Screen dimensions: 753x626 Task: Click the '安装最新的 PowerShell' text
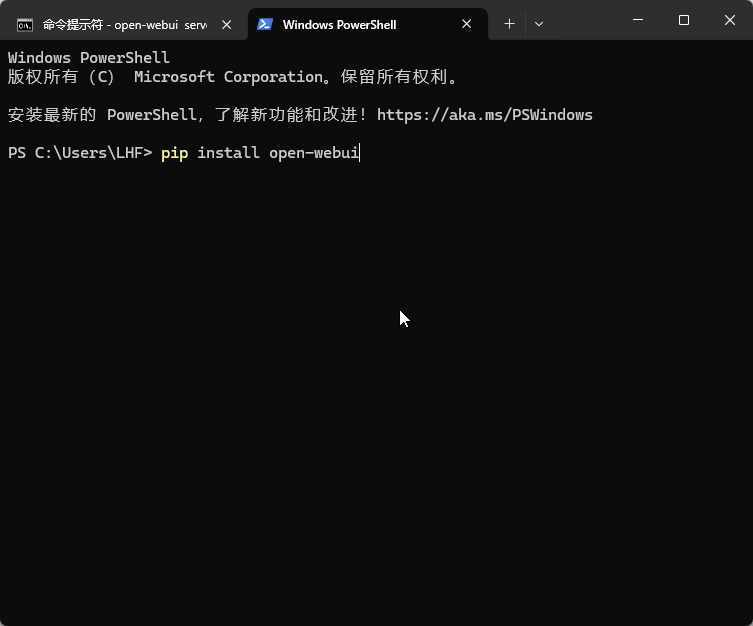(x=102, y=115)
